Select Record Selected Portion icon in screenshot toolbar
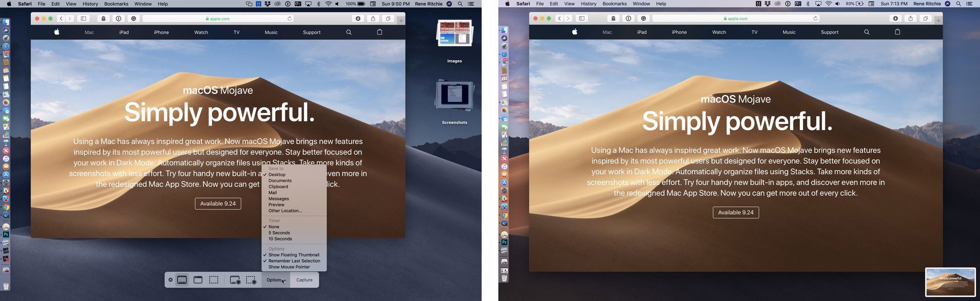980x301 pixels. coord(251,280)
